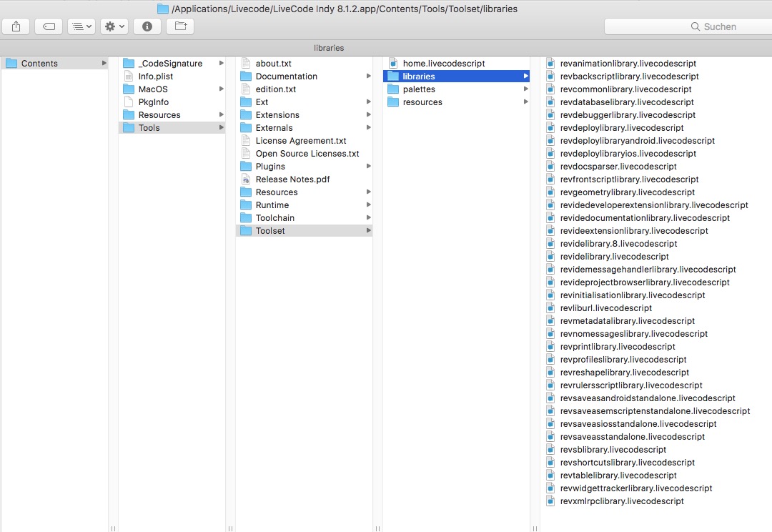The height and width of the screenshot is (532, 772).
Task: Expand the palettes folder arrow
Action: tap(526, 89)
